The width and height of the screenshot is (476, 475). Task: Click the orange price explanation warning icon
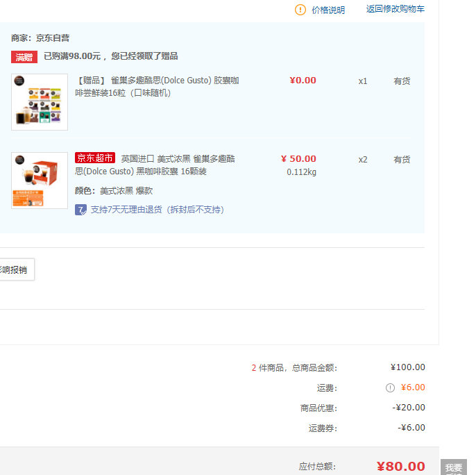coord(300,10)
